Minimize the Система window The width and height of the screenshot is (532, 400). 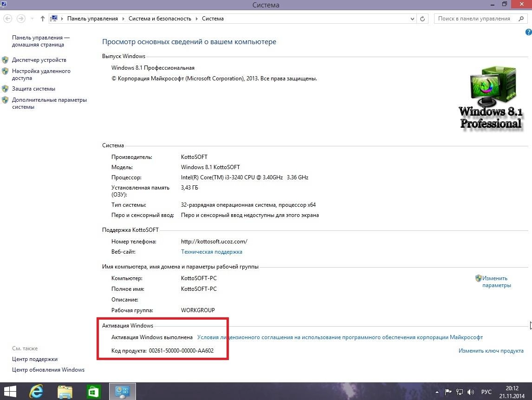click(x=493, y=5)
